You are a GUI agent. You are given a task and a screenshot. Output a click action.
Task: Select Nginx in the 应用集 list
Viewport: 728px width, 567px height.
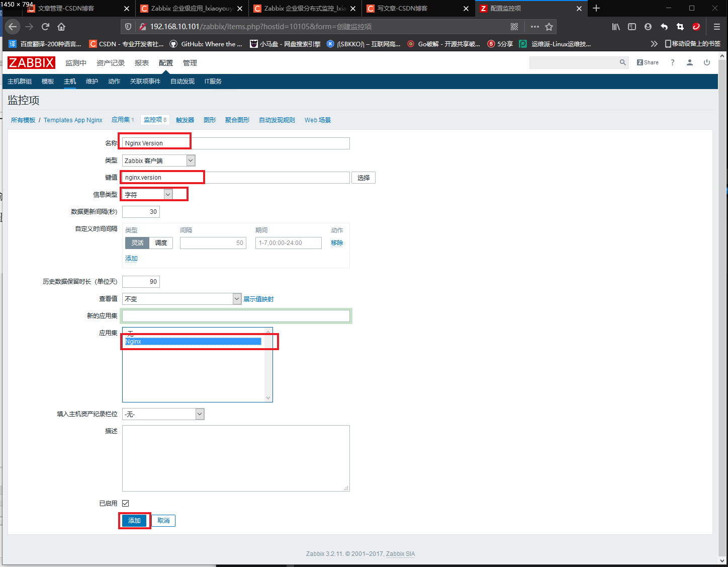(193, 342)
